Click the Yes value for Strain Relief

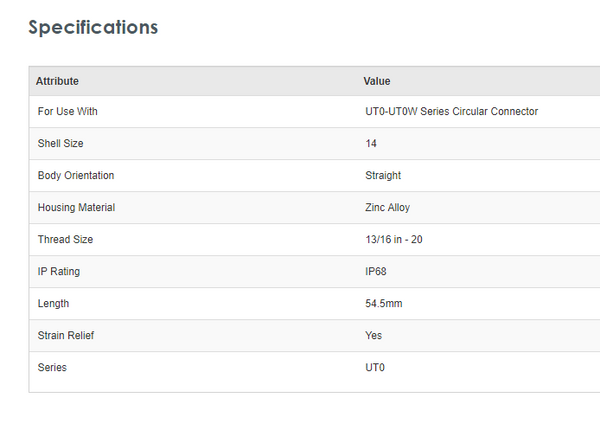[374, 336]
